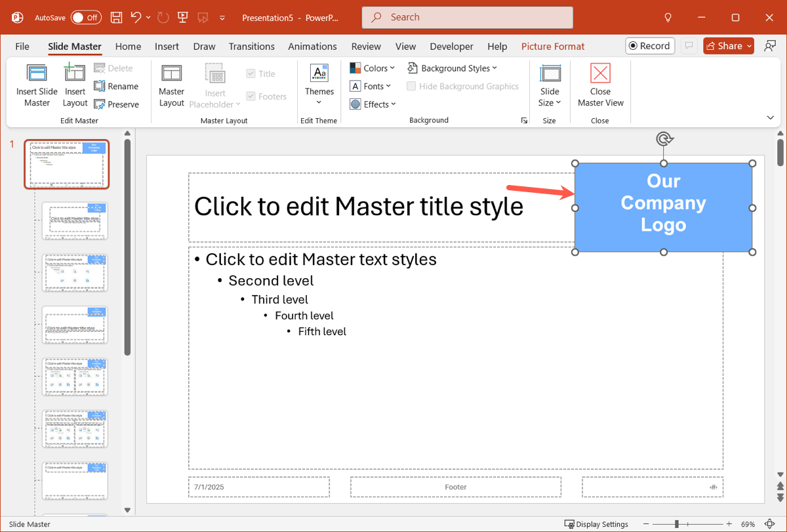The image size is (787, 532).
Task: Toggle the Footers checkbox
Action: 251,96
